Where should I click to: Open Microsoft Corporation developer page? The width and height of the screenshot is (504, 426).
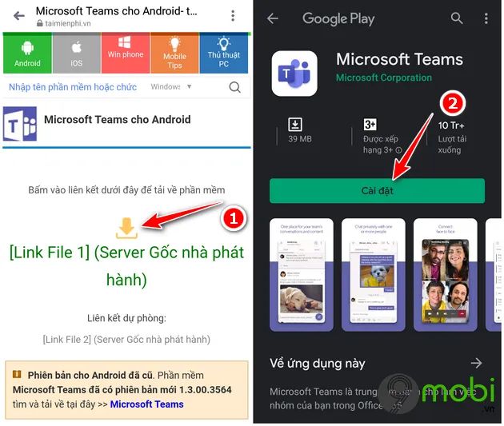click(384, 78)
